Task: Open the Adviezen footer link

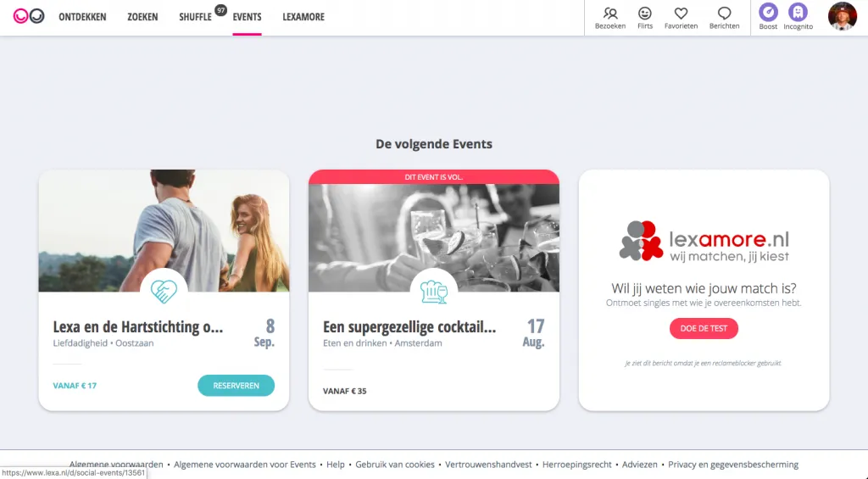Action: pyautogui.click(x=640, y=465)
